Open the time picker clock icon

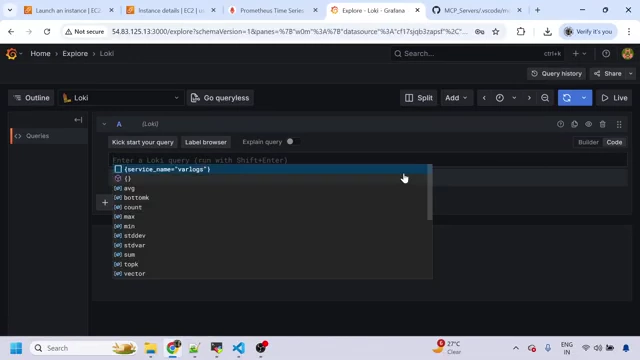[500, 98]
